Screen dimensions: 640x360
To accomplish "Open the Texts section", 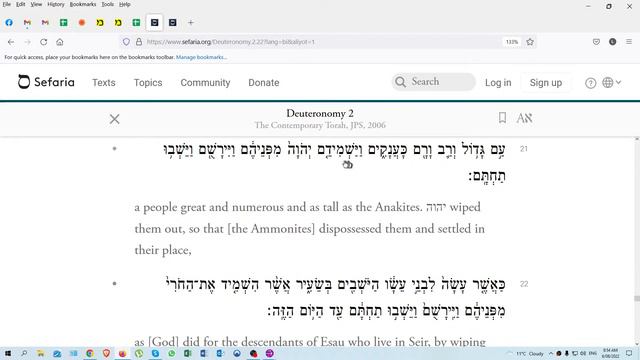I will 104,83.
